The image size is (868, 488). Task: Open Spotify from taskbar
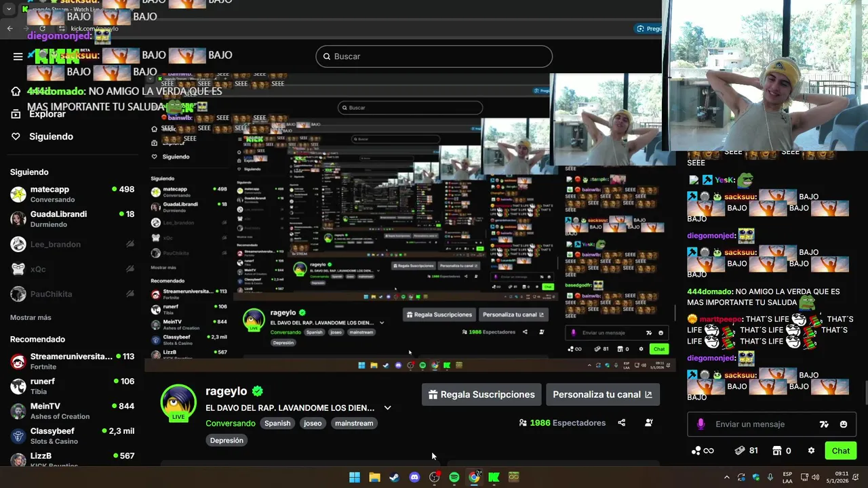[454, 477]
